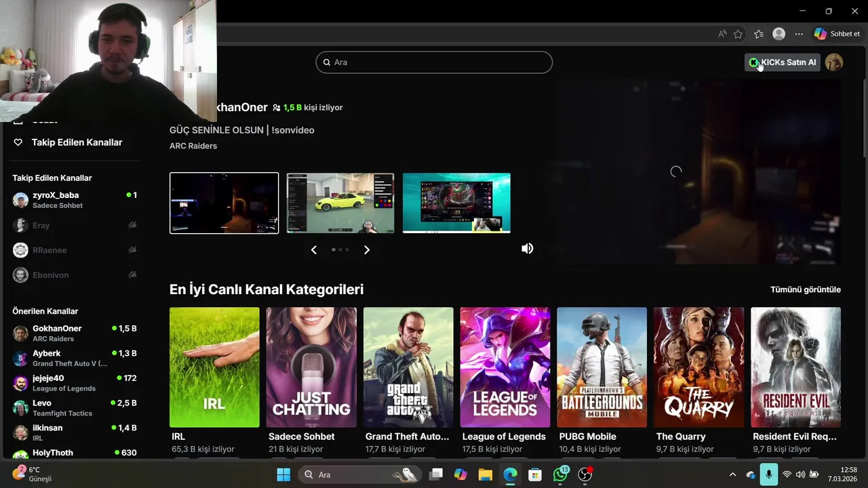Expand hidden system tray icons chevron

coord(732,474)
